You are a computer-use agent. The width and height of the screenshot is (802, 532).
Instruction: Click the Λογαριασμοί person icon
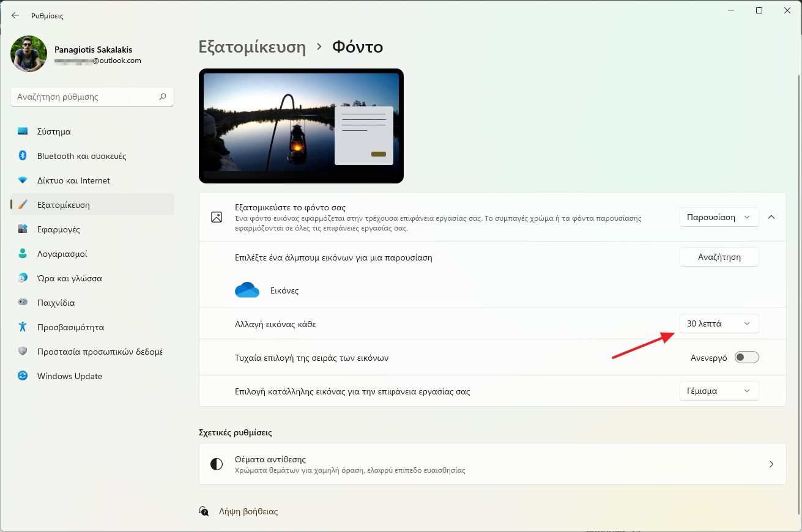(x=23, y=254)
